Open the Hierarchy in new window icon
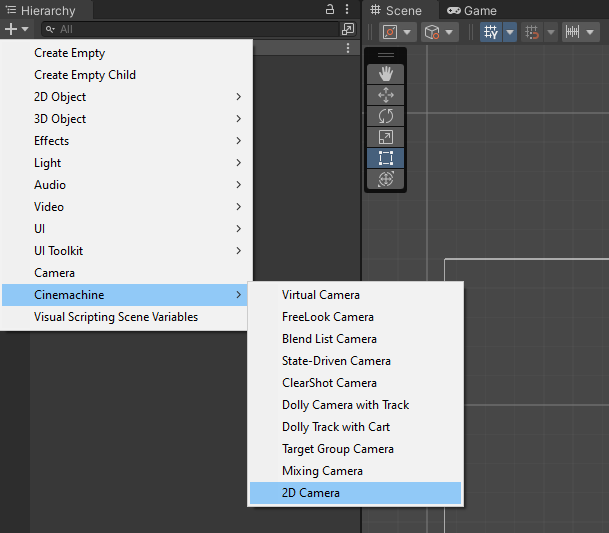The width and height of the screenshot is (609, 533). [348, 29]
